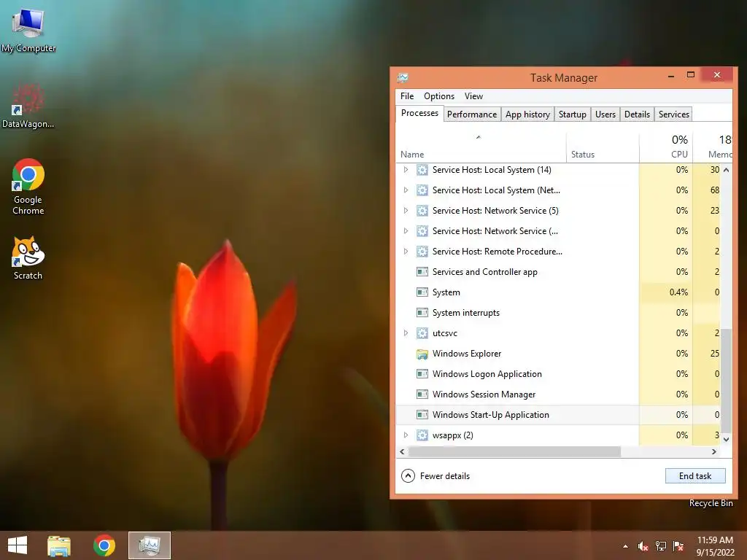
Task: Select the System interrupts row
Action: click(x=558, y=313)
